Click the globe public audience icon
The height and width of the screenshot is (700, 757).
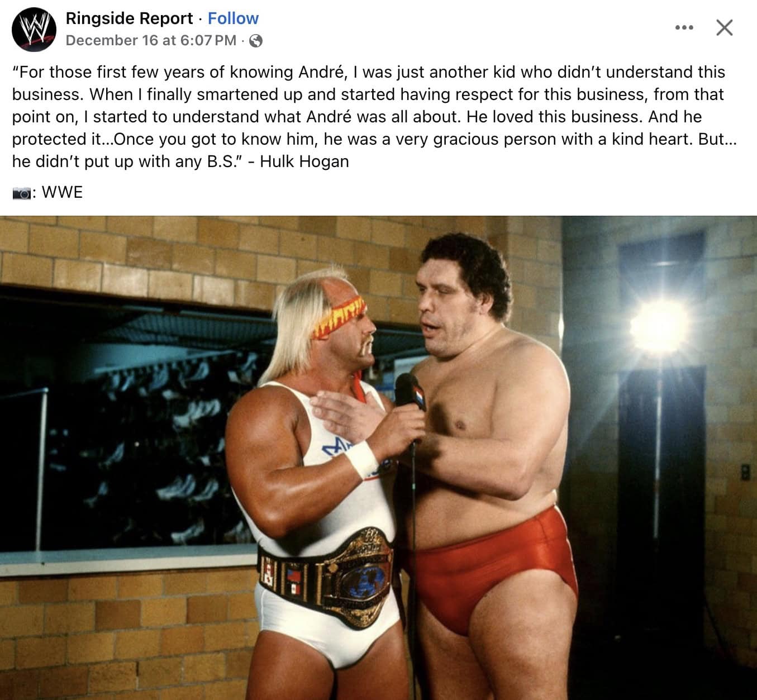tap(255, 41)
